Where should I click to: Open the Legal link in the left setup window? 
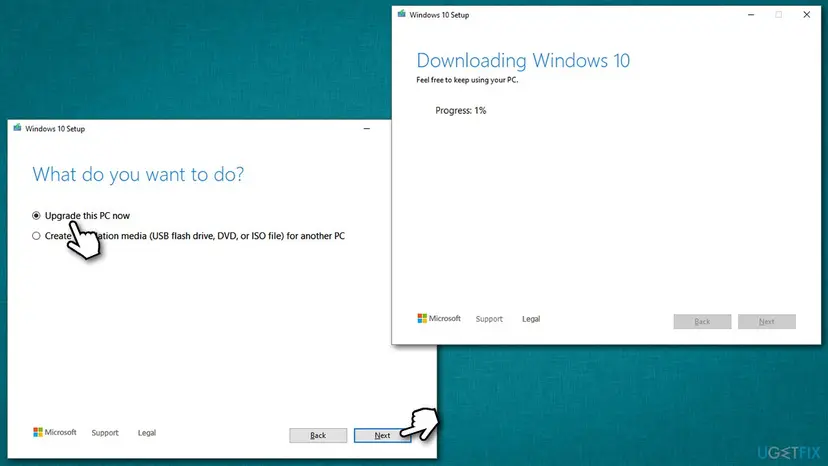(147, 433)
